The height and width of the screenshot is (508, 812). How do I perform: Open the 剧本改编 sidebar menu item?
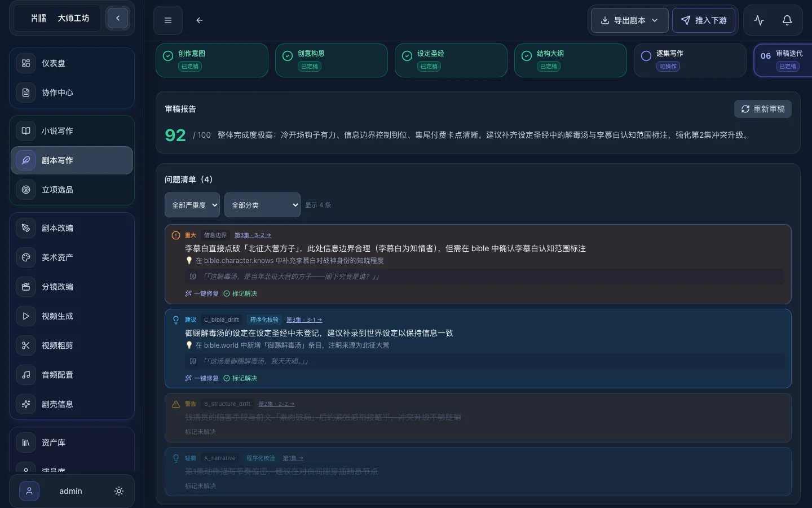[72, 228]
